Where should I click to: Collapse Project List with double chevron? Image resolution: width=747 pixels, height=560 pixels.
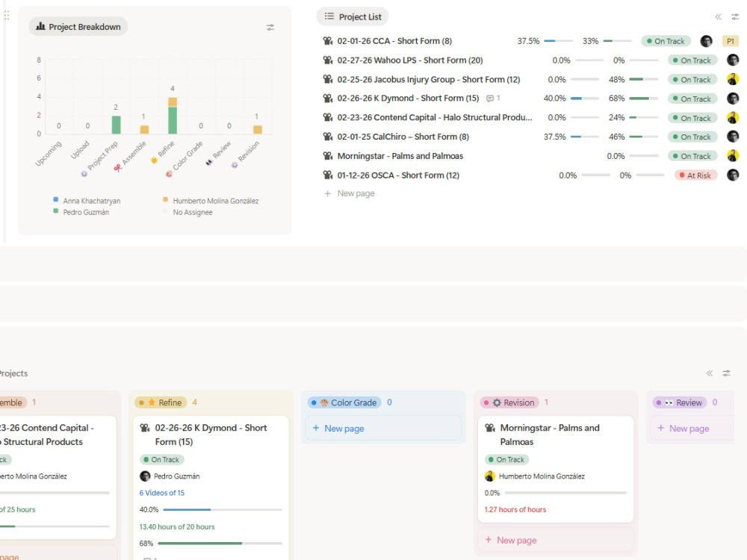point(718,16)
